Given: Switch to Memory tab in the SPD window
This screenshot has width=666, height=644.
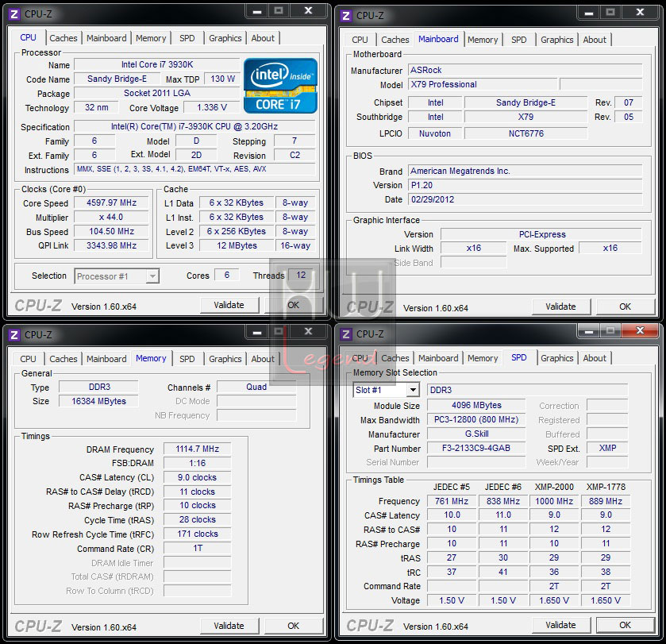Looking at the screenshot, I should point(483,358).
